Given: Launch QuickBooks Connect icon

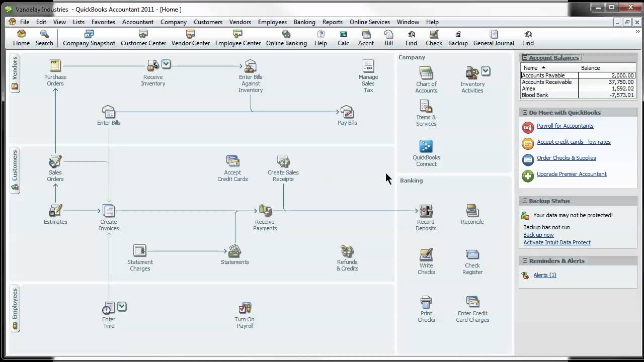Looking at the screenshot, I should pos(426,146).
